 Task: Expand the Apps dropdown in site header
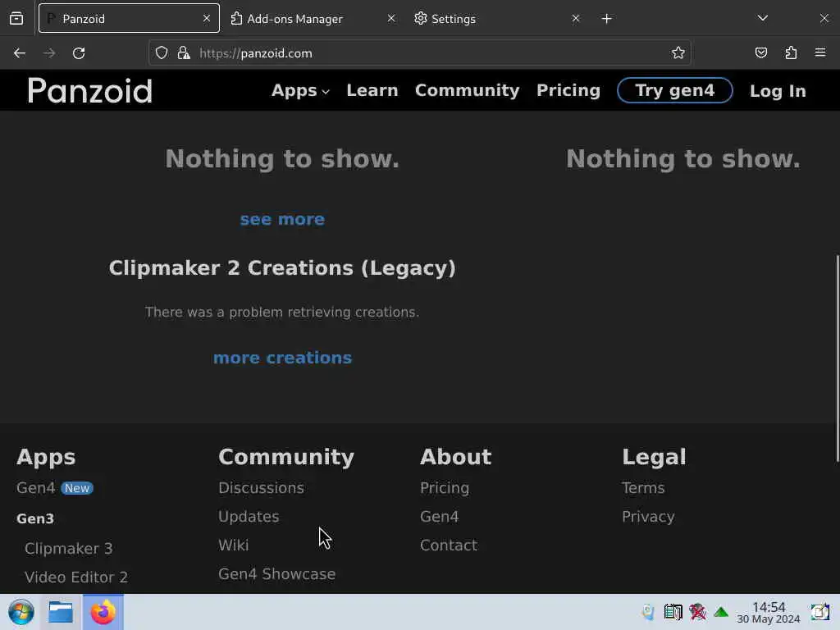coord(300,90)
